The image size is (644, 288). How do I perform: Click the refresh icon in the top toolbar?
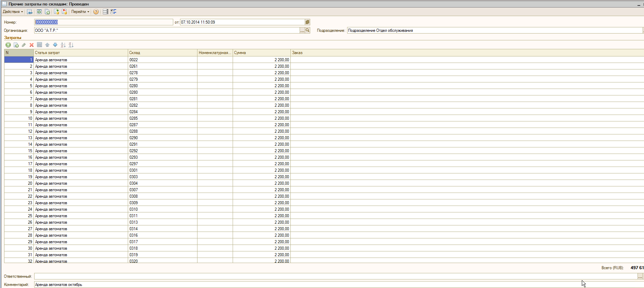point(39,12)
